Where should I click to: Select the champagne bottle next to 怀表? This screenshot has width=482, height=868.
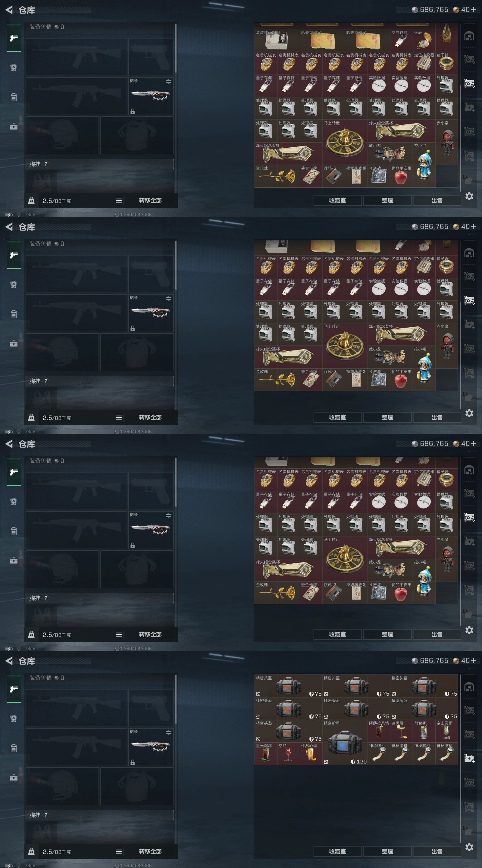coord(447,37)
